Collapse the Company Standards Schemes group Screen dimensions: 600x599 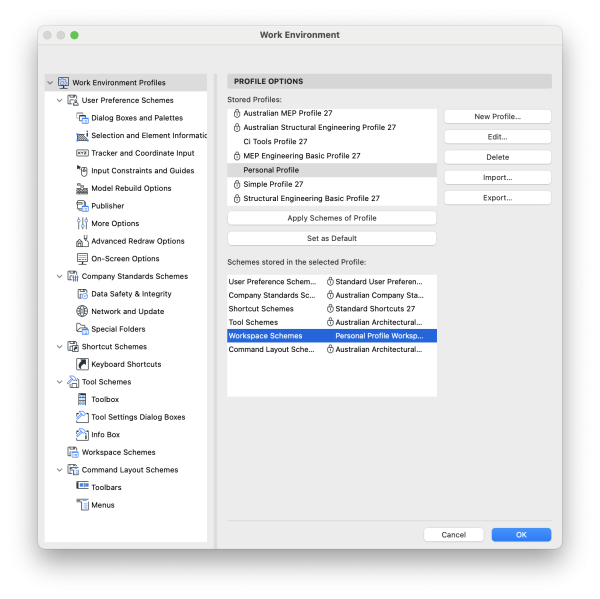(60, 276)
